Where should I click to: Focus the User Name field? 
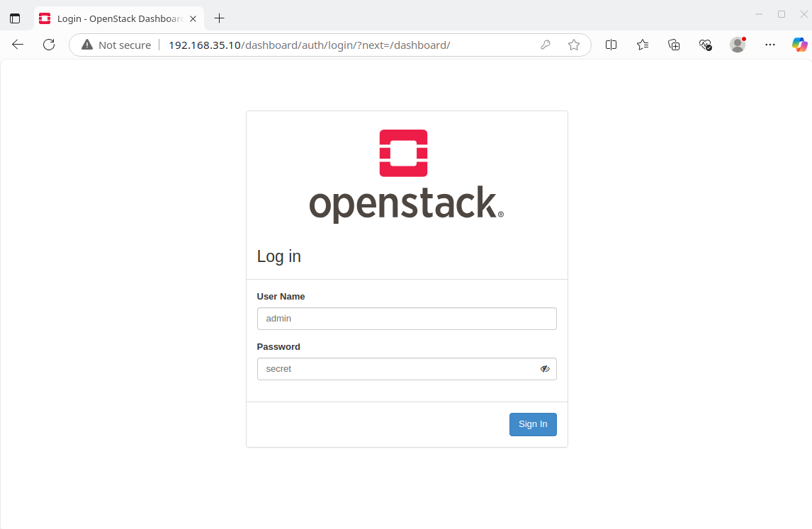pyautogui.click(x=407, y=319)
